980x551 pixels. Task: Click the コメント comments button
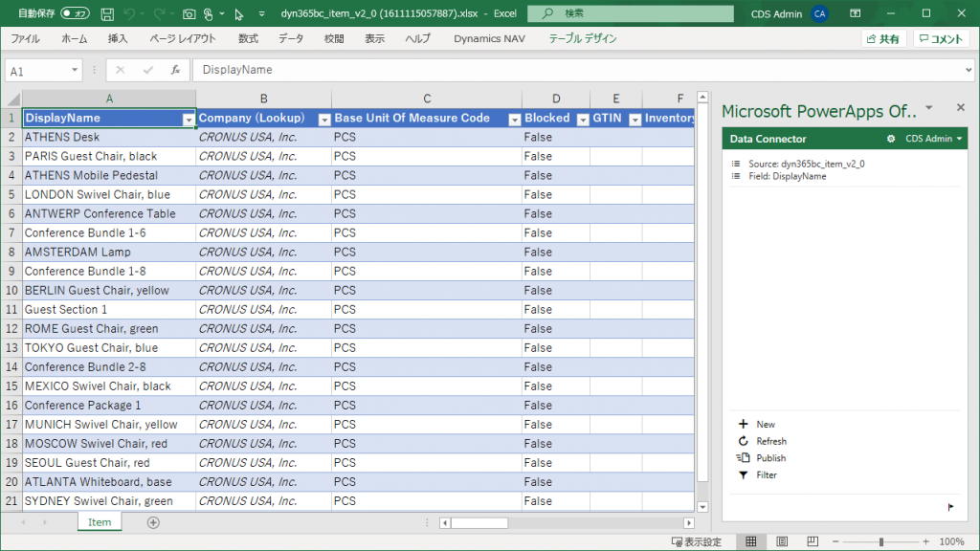[941, 38]
